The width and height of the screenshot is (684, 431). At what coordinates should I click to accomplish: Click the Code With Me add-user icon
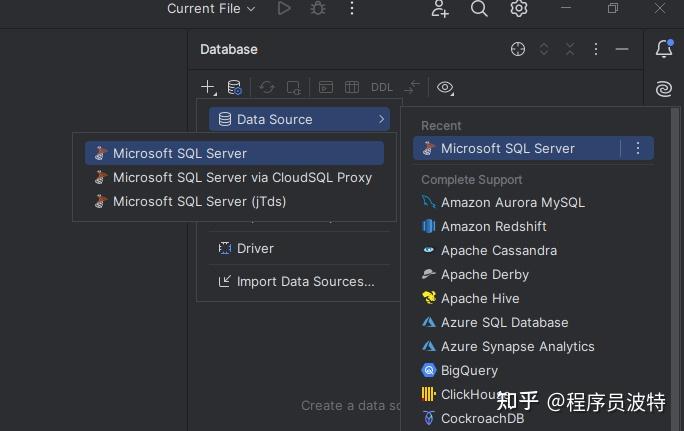click(x=440, y=9)
